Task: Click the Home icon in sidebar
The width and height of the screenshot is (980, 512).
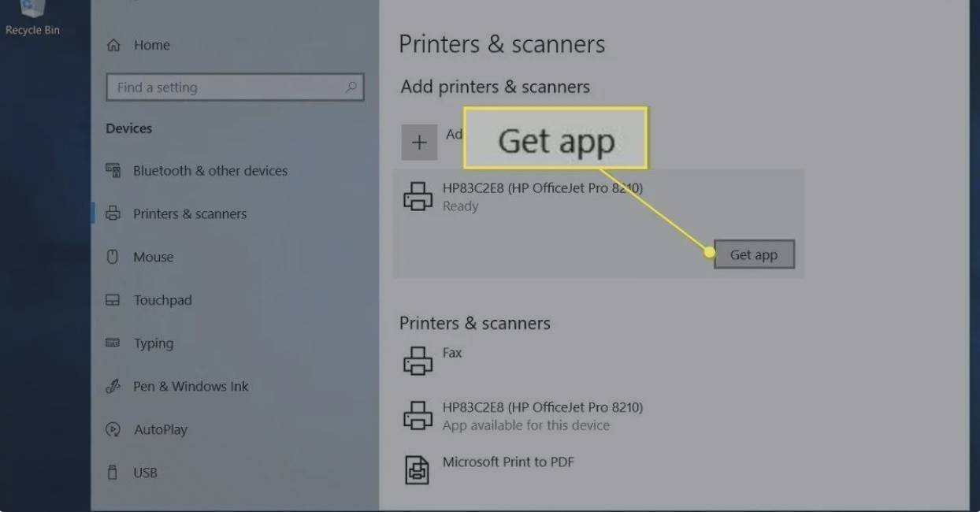Action: click(113, 46)
